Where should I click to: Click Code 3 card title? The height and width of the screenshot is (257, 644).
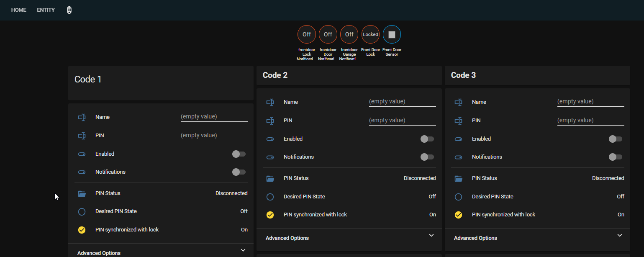coord(463,75)
